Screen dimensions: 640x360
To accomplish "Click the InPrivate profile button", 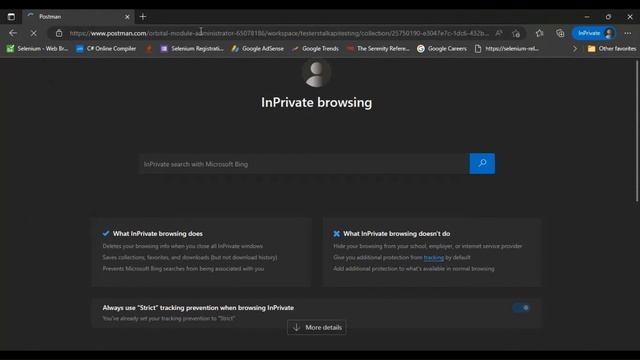I will click(x=594, y=33).
